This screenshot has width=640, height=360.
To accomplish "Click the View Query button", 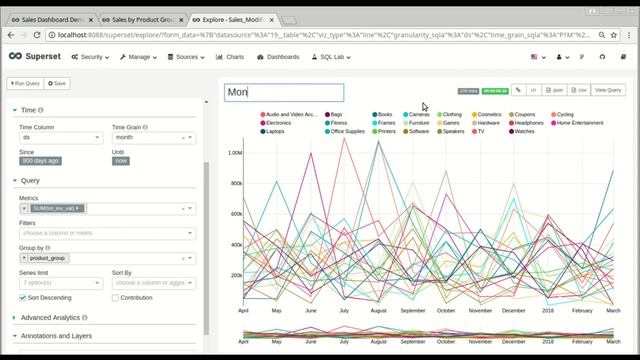I will (608, 90).
